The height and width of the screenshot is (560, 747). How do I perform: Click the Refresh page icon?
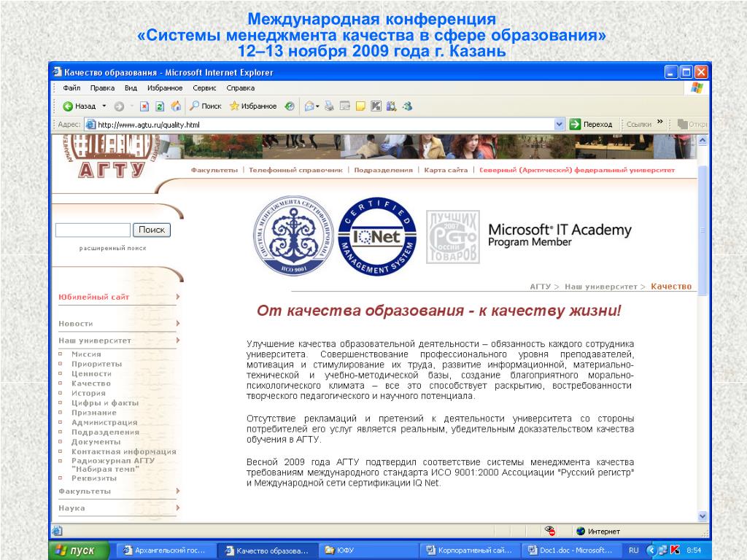[160, 106]
